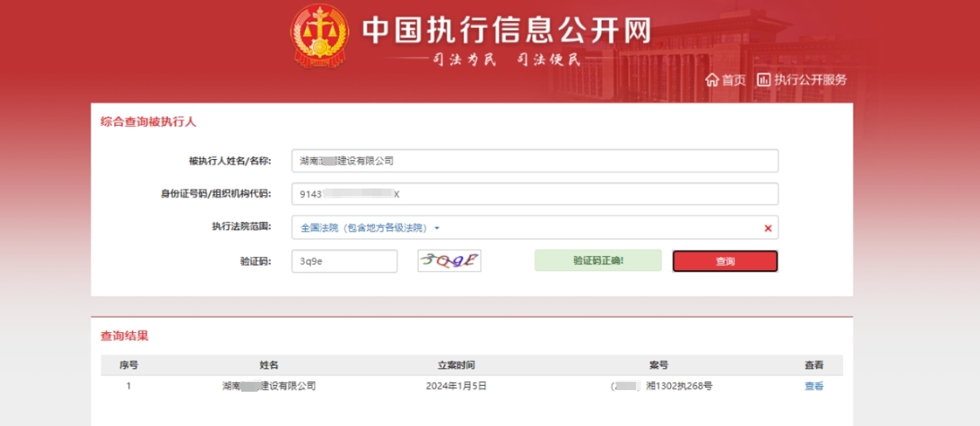Click the 姓名 column header
The image size is (980, 426).
pos(269,365)
